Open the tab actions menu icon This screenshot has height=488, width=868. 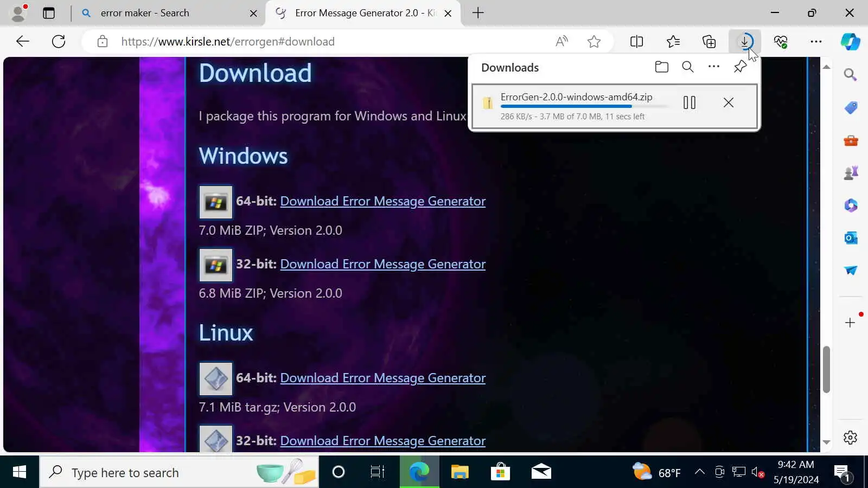(49, 13)
